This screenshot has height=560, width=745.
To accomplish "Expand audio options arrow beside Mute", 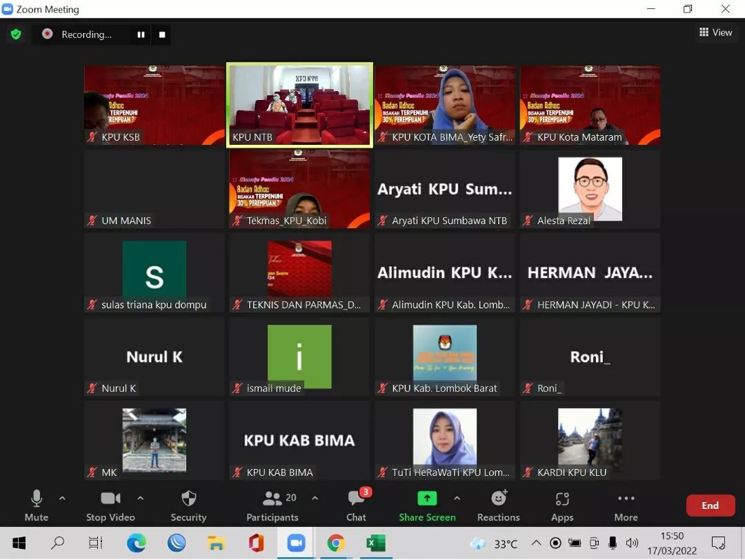I will click(62, 498).
